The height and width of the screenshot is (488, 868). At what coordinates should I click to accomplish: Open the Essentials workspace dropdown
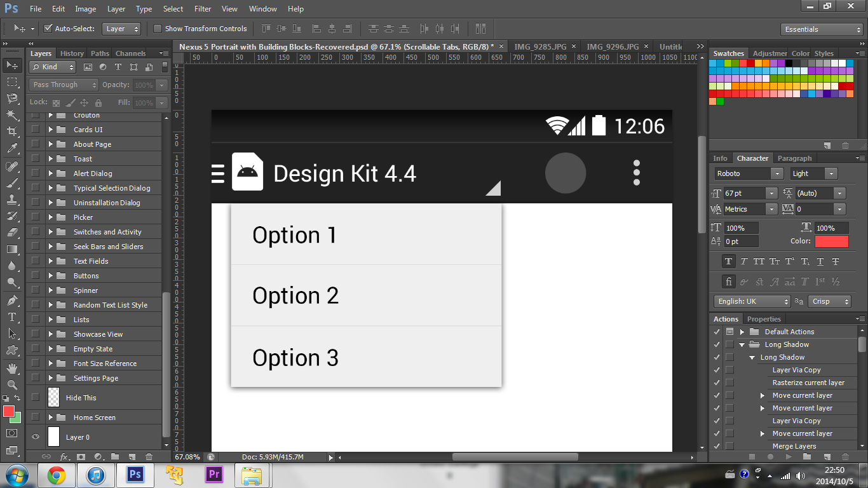[x=822, y=29]
